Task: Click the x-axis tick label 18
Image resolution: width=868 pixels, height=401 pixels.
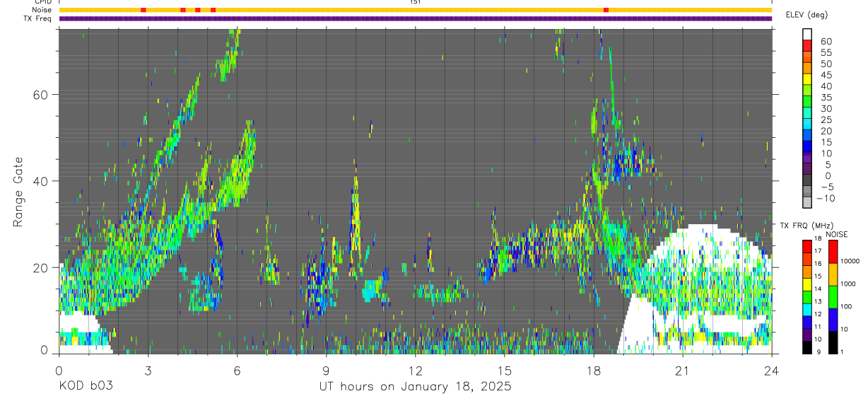Action: tap(593, 371)
